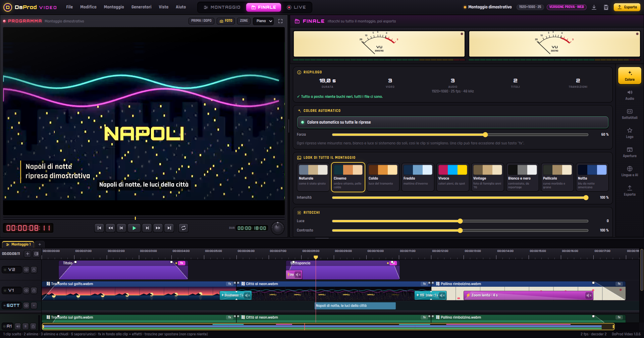Adjust the Forza strength slider
644x338 pixels.
tap(460, 135)
